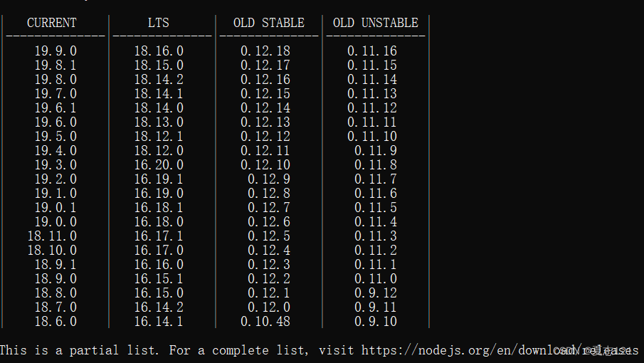Screen dimensions: 644x363
Task: Select version 19.0.0 in CURRENT column
Action: pyautogui.click(x=56, y=222)
